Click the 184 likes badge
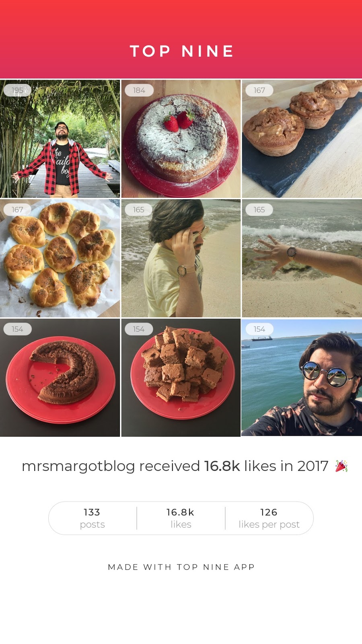The height and width of the screenshot is (644, 362). pyautogui.click(x=139, y=90)
